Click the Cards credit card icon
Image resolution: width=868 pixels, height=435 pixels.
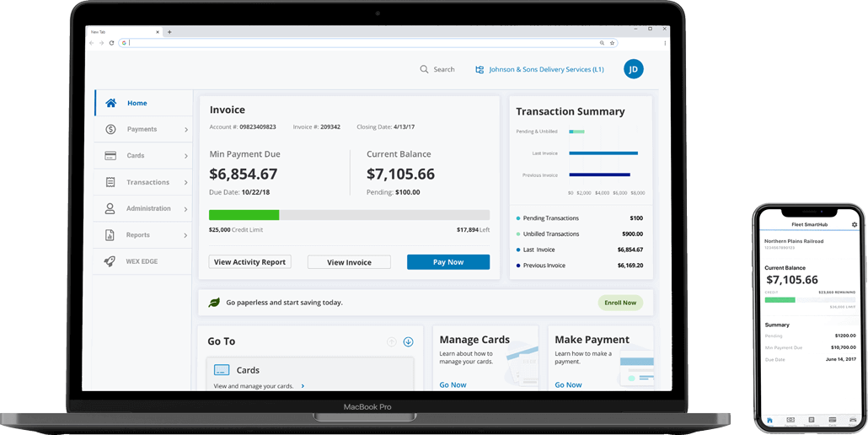(110, 156)
